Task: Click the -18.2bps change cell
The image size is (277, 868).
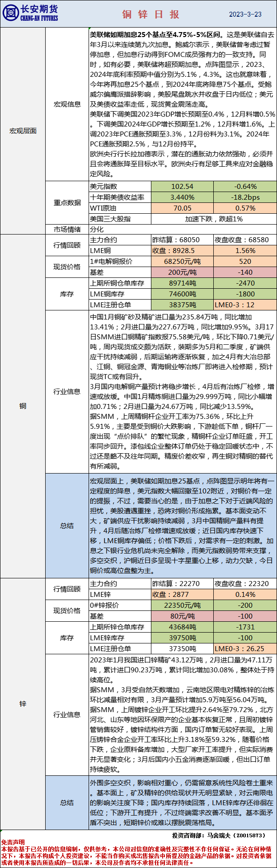Action: [245, 197]
